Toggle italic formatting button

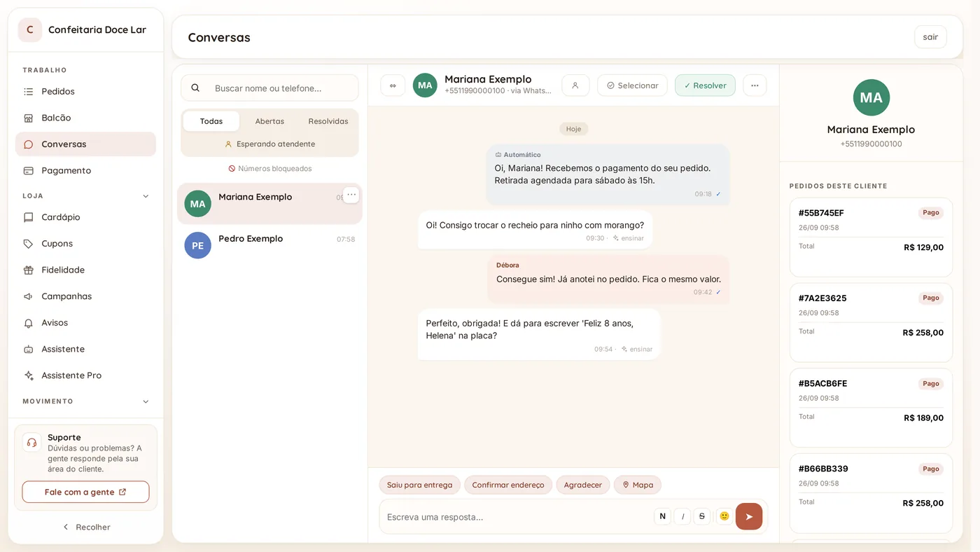tap(682, 516)
